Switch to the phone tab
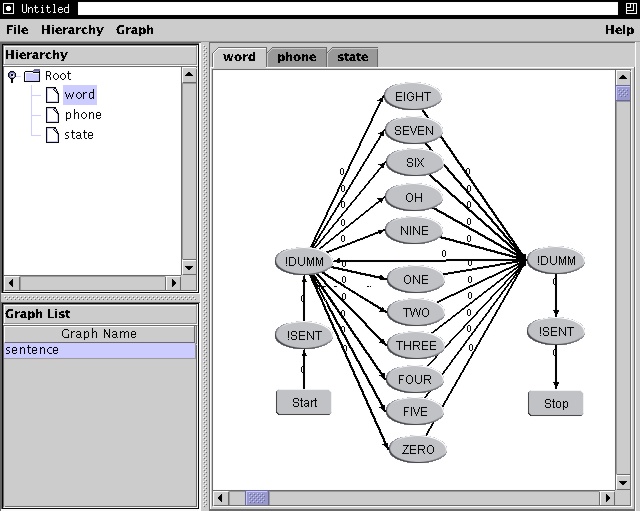 [297, 57]
